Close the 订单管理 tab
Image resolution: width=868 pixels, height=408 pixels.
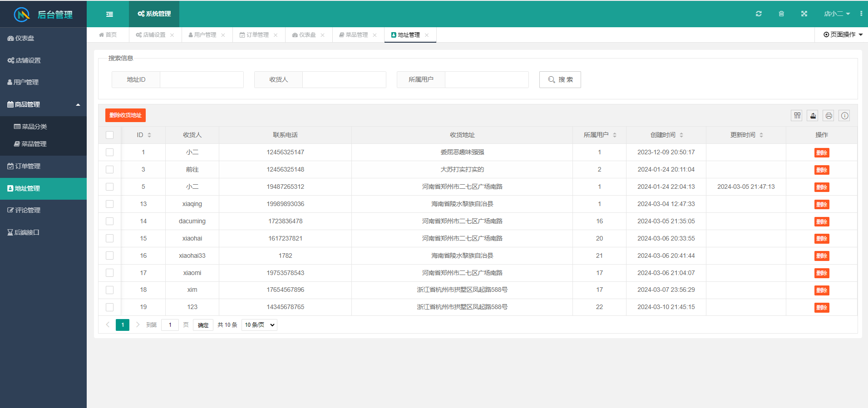coord(276,35)
